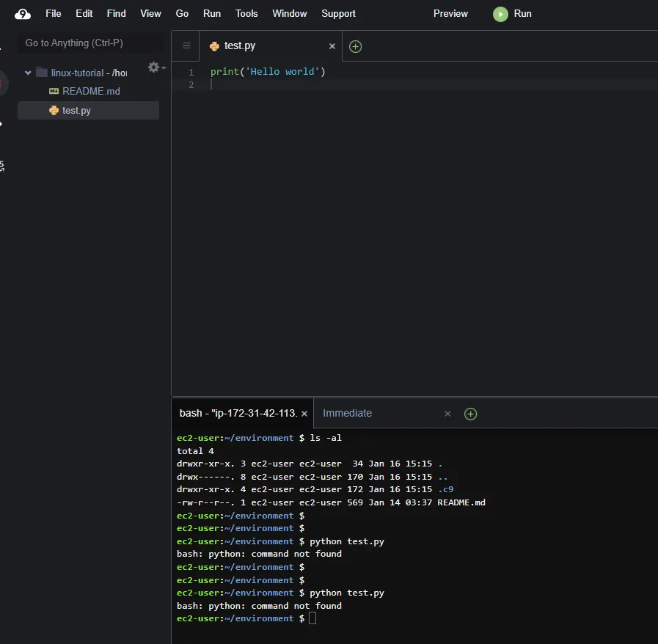Click the 'ls -al' command text in terminal
Viewport: 658px width, 644px height.
coord(326,438)
